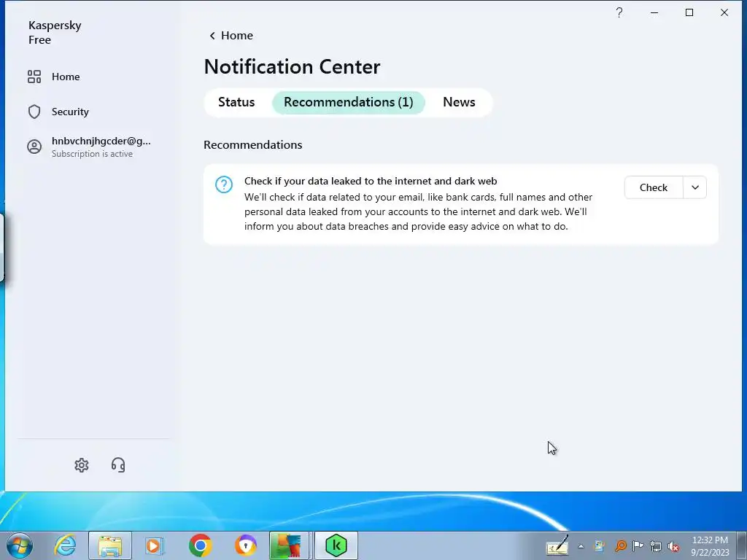This screenshot has height=560, width=747.
Task: Click the question mark icon on the recommendation card
Action: click(224, 184)
